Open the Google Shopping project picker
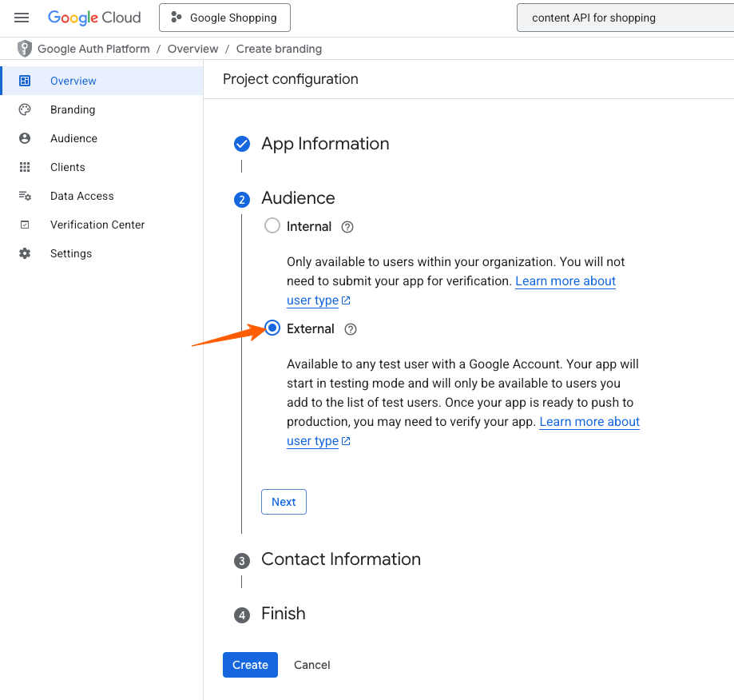The width and height of the screenshot is (734, 700). [x=224, y=18]
